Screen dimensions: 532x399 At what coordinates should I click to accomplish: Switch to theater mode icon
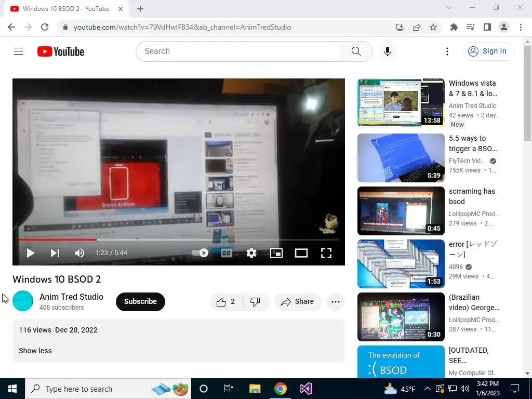tap(301, 253)
